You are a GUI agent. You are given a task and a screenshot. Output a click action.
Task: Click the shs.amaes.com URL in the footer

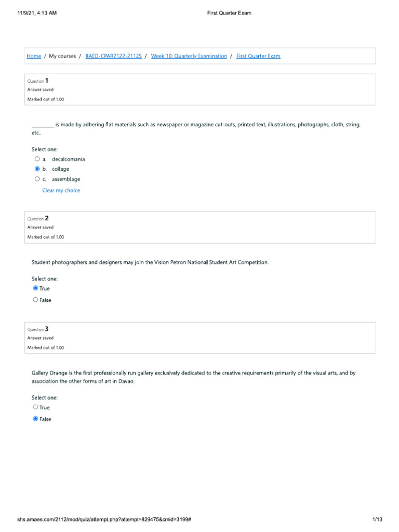click(104, 520)
